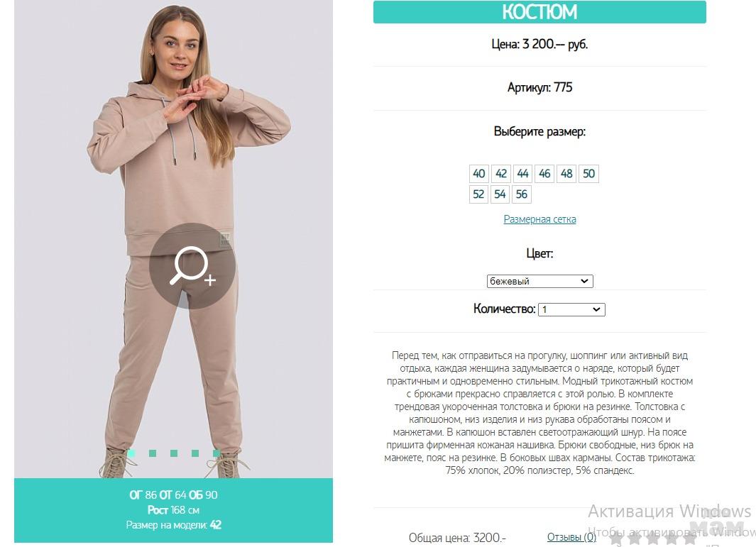Select the fifth image carousel dot
The width and height of the screenshot is (756, 547).
pyautogui.click(x=217, y=453)
